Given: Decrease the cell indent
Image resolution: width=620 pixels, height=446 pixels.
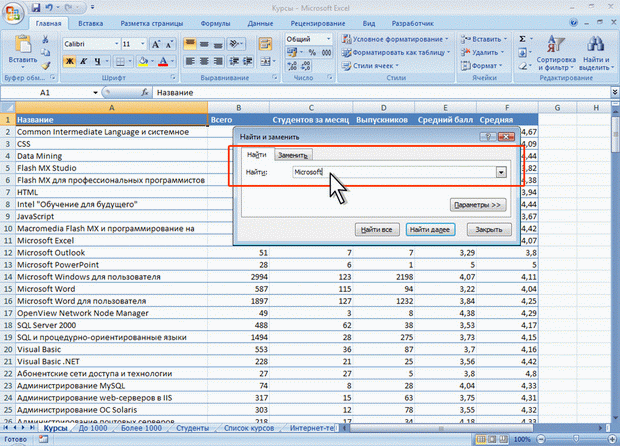Looking at the screenshot, I should 234,61.
